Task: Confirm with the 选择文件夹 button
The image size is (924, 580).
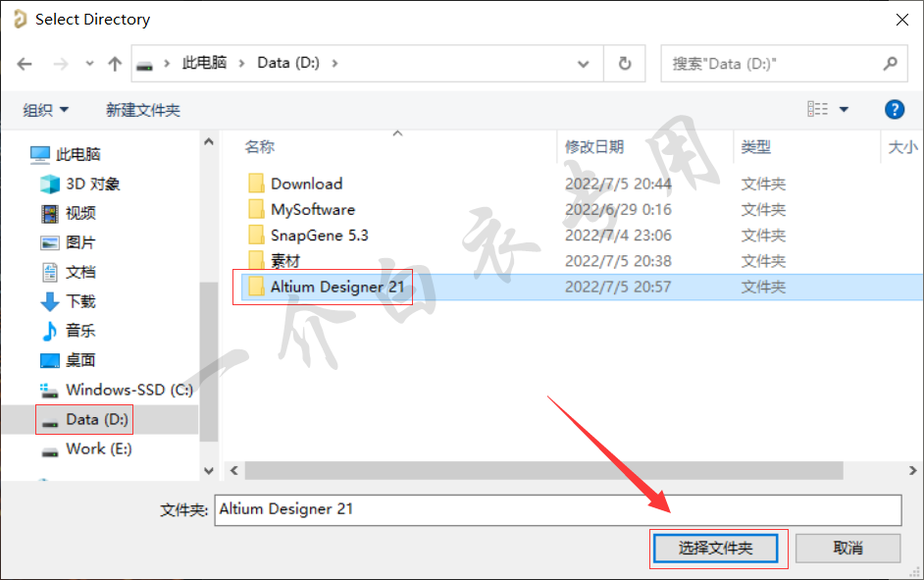Action: (715, 549)
